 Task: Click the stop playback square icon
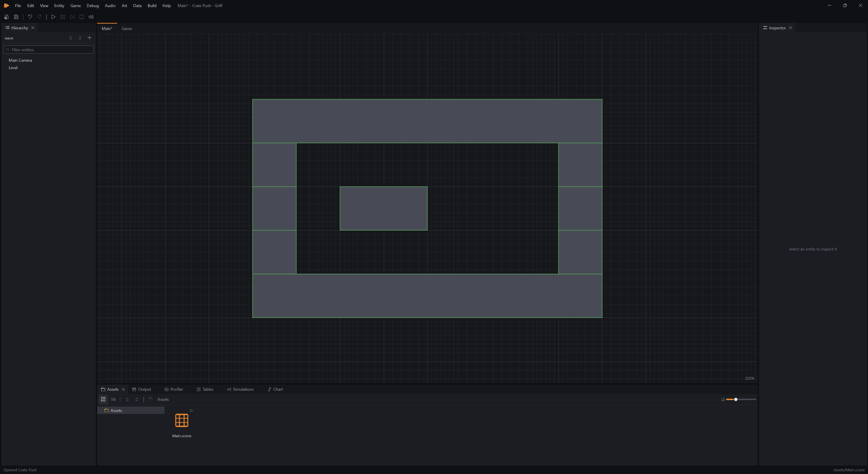click(81, 17)
